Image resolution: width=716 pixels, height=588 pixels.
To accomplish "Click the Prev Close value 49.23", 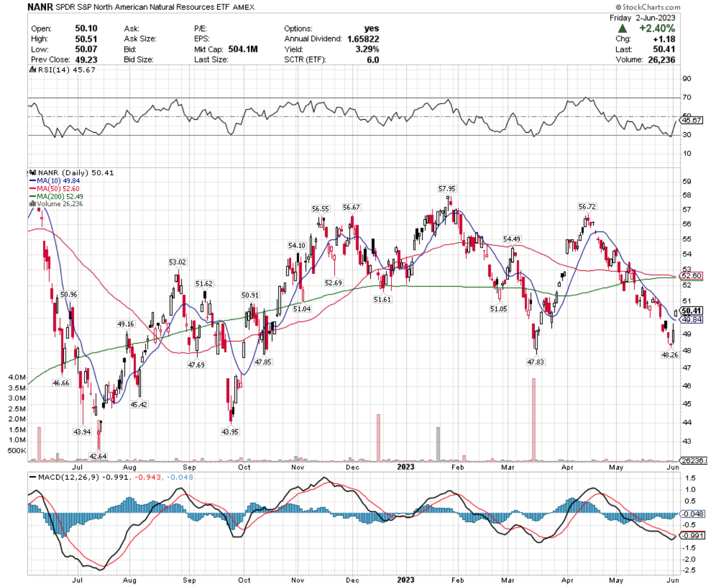I will [x=86, y=59].
